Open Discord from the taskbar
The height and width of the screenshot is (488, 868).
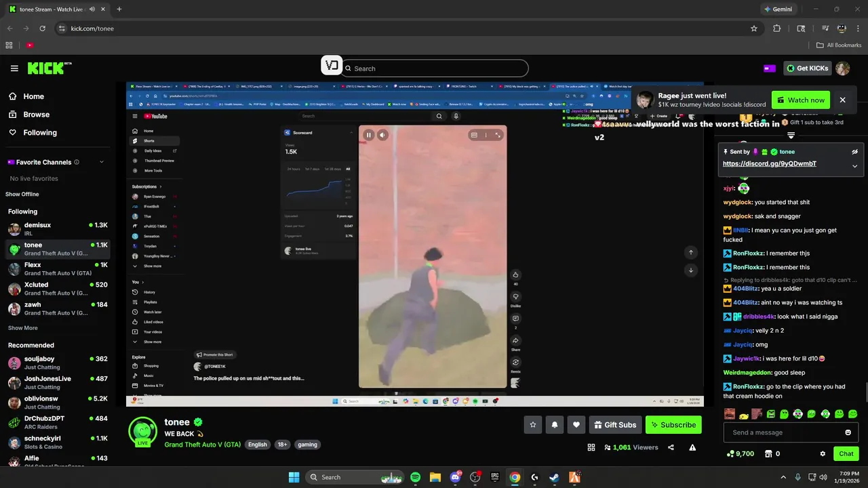pos(455,477)
